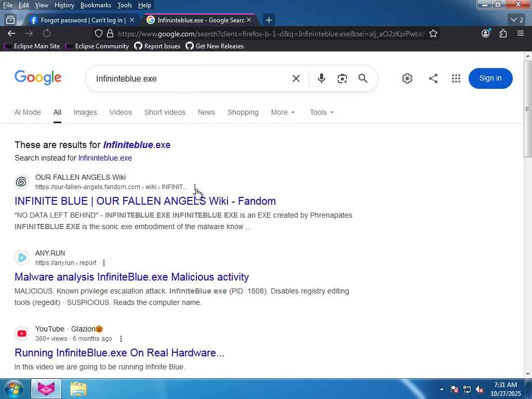
Task: Open the Infiniteblue.exe corrected results link
Action: point(137,145)
